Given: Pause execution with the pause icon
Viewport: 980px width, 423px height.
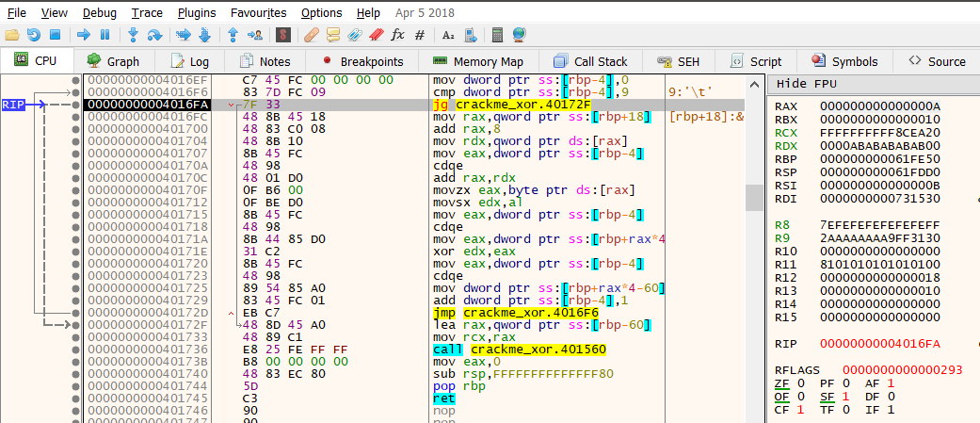Looking at the screenshot, I should coord(104,35).
